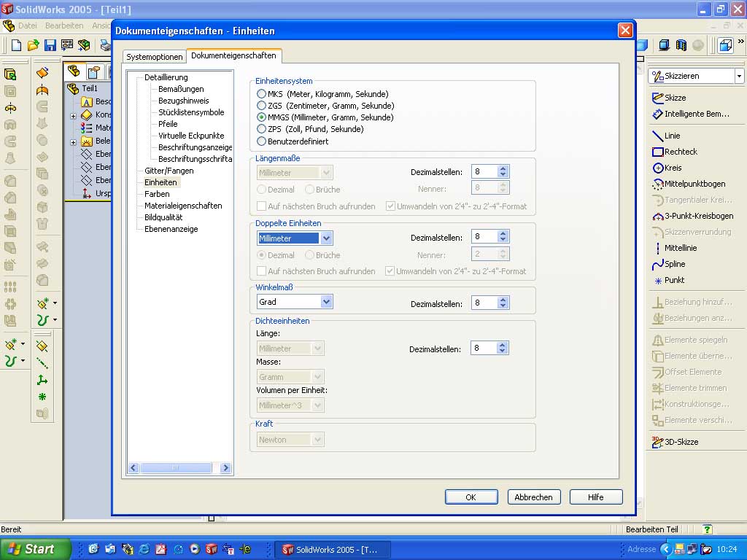The height and width of the screenshot is (560, 747).
Task: Select Bildqualität in options tree
Action: coord(163,217)
